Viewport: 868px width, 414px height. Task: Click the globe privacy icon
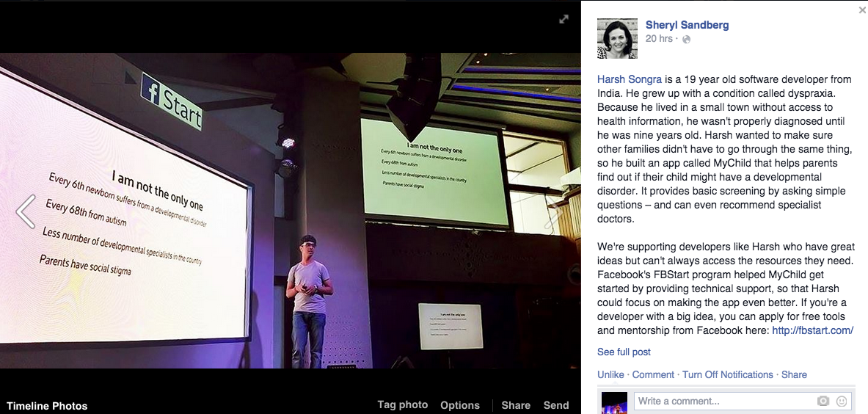(687, 40)
